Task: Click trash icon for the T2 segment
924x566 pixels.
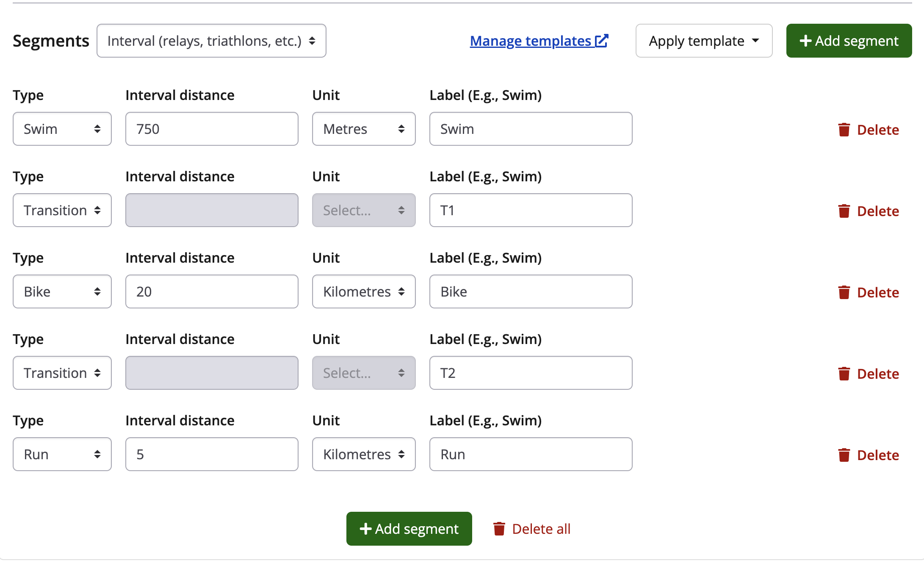Action: click(844, 374)
